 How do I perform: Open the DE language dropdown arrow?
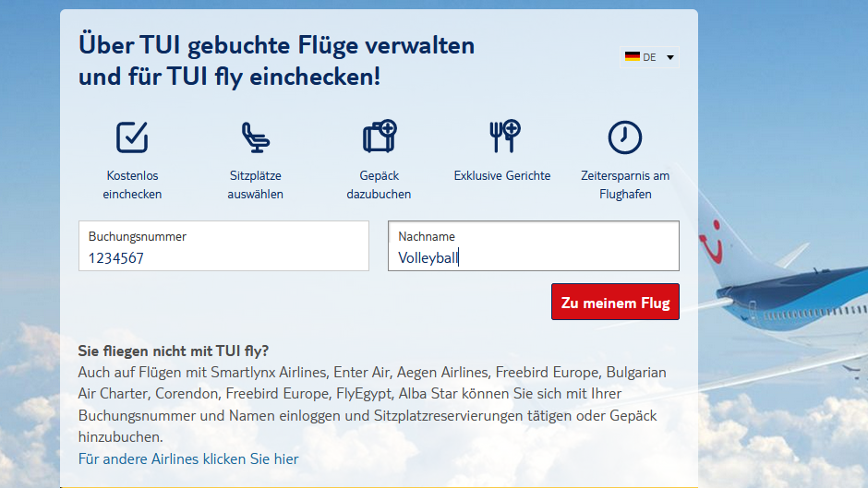670,57
